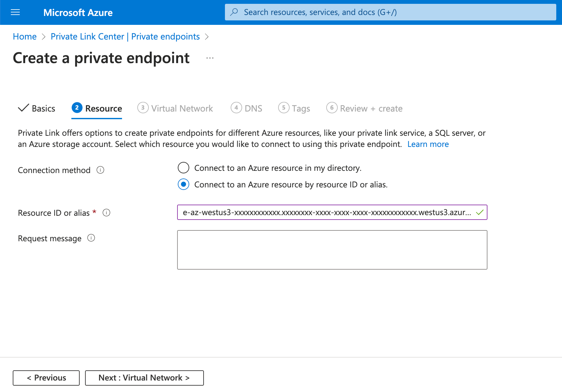Image resolution: width=562 pixels, height=392 pixels.
Task: Click the Request message info icon
Action: click(91, 238)
